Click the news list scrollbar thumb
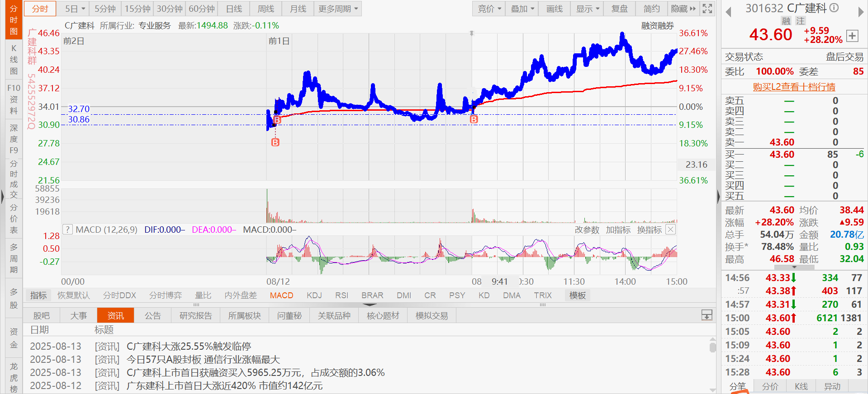The image size is (868, 394). coord(712,347)
